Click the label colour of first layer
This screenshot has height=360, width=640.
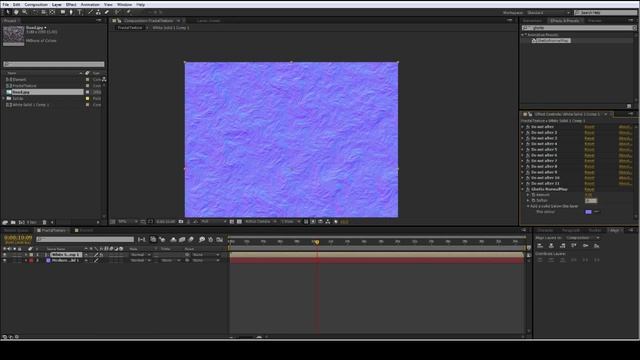[31, 255]
